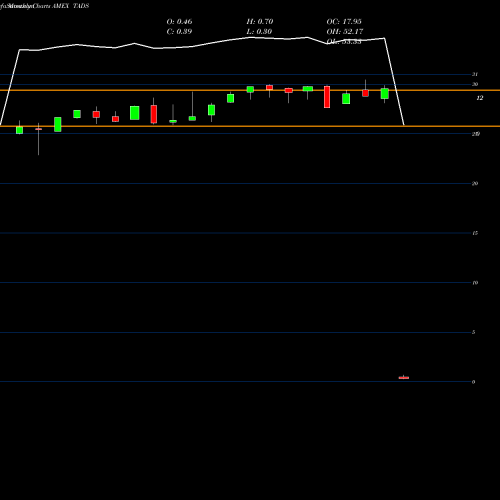Image resolution: width=500 pixels, height=500 pixels.
Task: Click the 12 label beside orange line
Action: tap(480, 98)
